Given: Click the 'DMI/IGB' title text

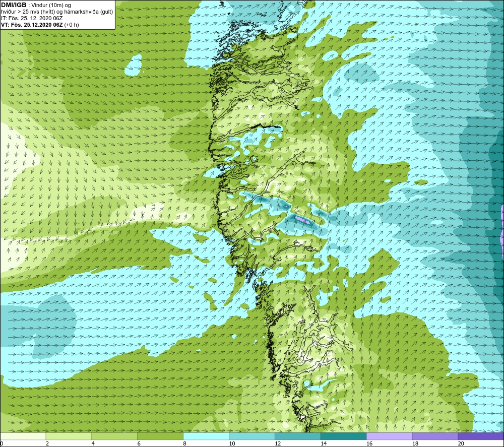Looking at the screenshot, I should 14,5.
